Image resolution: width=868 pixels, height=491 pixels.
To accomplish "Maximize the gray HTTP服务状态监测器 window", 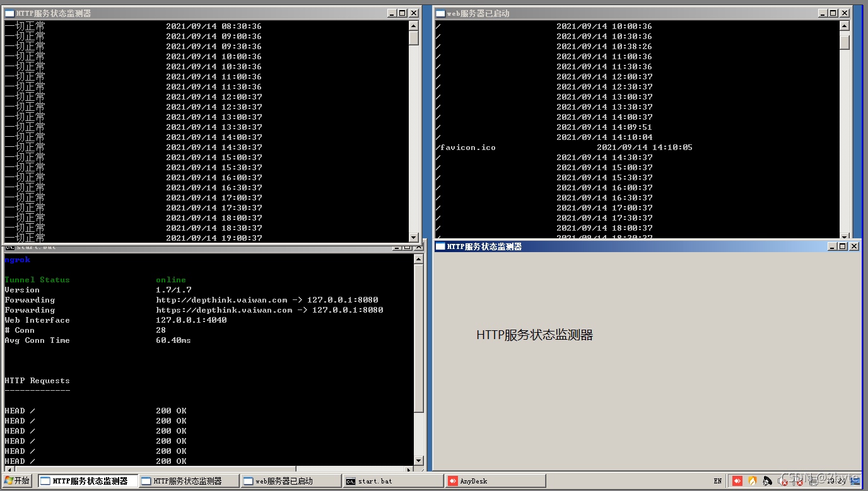I will pyautogui.click(x=843, y=246).
